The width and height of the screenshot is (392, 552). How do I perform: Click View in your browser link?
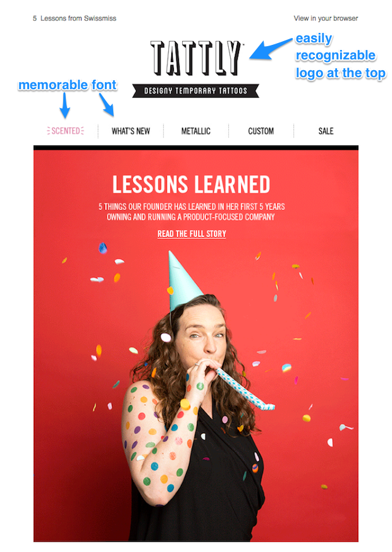[326, 18]
